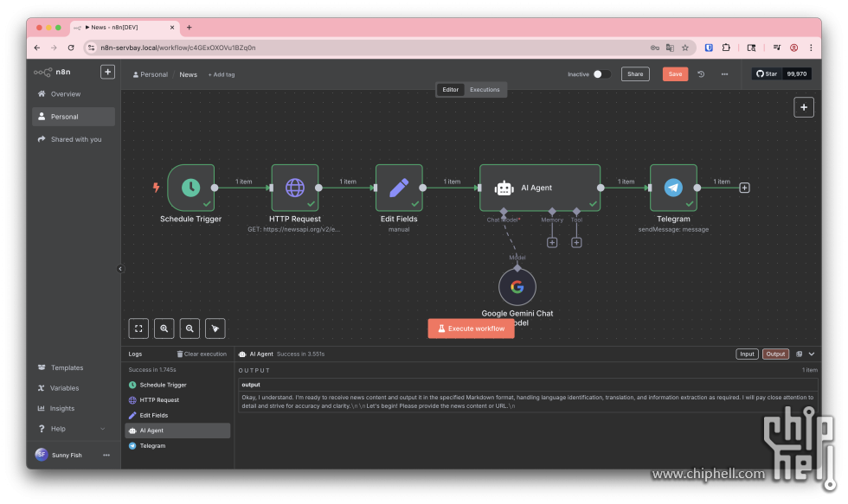Click the sidebar create plus button
This screenshot has height=504, width=848.
point(107,72)
